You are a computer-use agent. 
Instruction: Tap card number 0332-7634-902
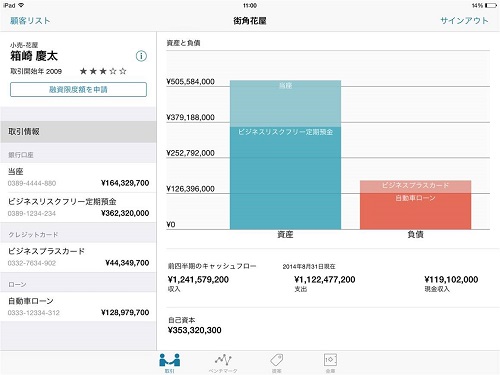coord(32,263)
